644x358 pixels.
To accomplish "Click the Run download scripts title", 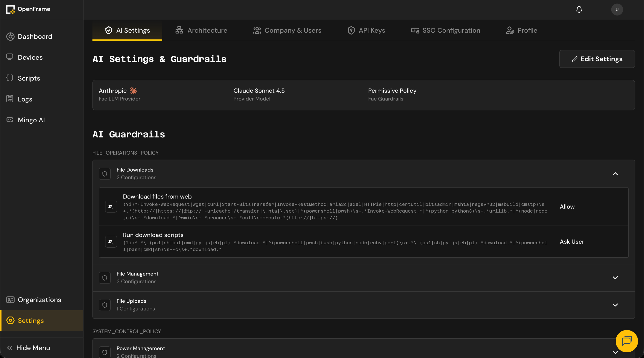I will pos(153,235).
